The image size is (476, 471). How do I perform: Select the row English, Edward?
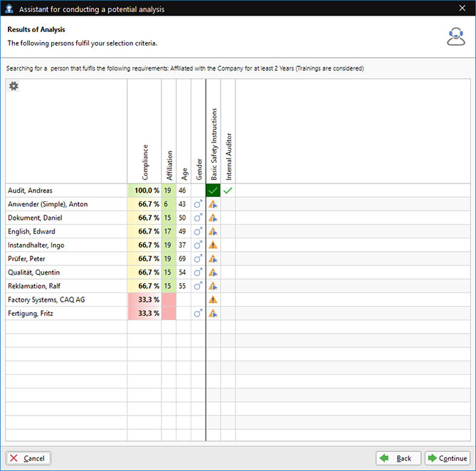[x=64, y=232]
